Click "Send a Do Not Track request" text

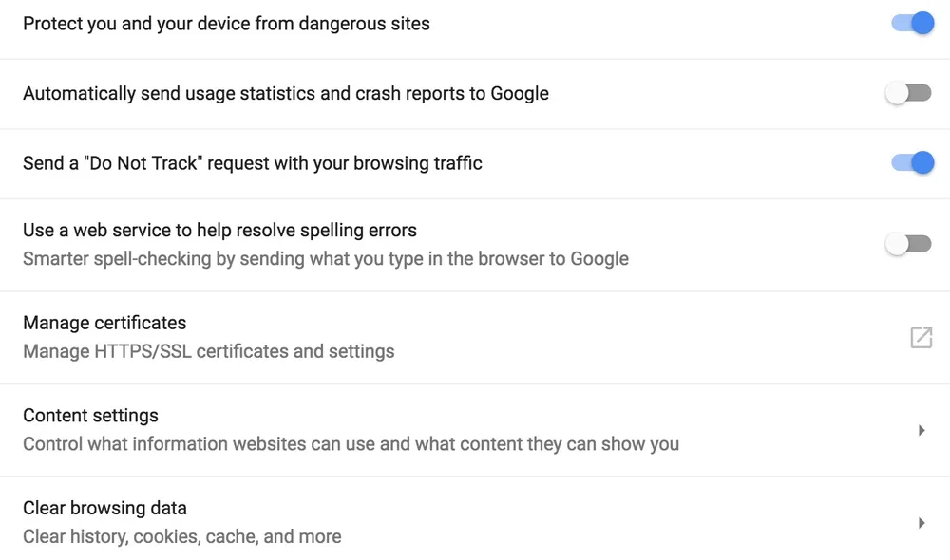click(x=252, y=163)
